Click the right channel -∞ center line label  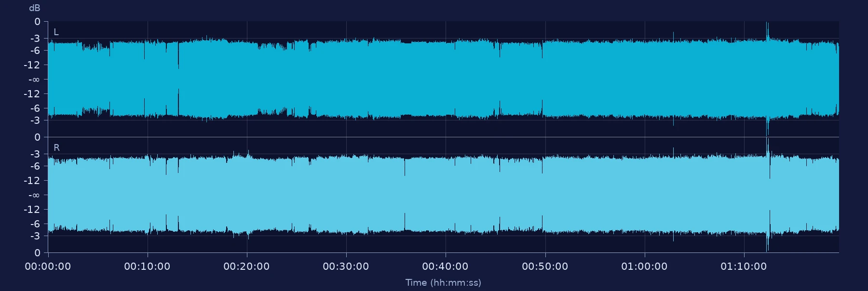[x=34, y=195]
